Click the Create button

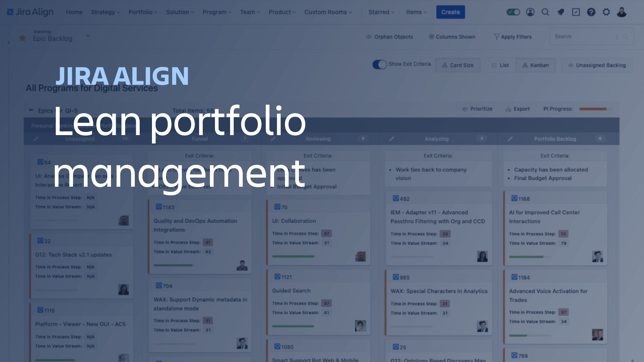tap(450, 12)
